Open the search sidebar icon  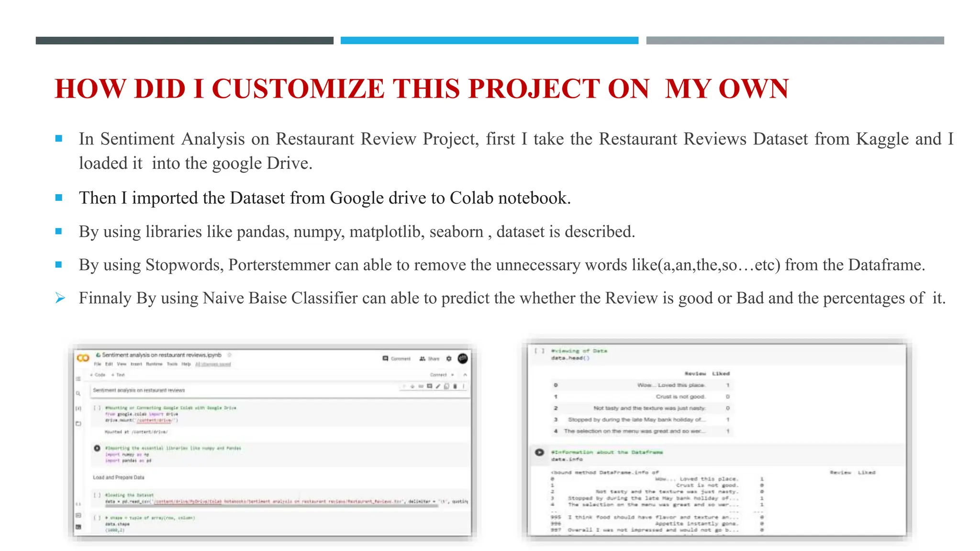(78, 394)
